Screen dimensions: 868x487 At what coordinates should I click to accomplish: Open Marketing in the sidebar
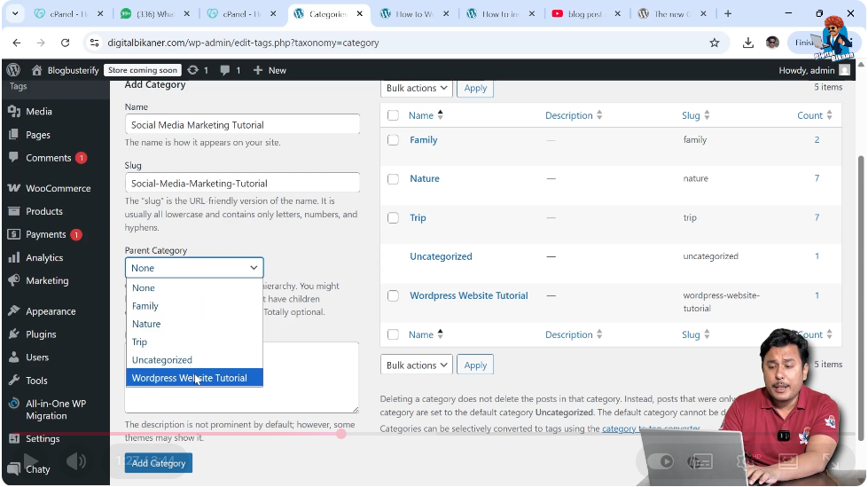(x=47, y=281)
